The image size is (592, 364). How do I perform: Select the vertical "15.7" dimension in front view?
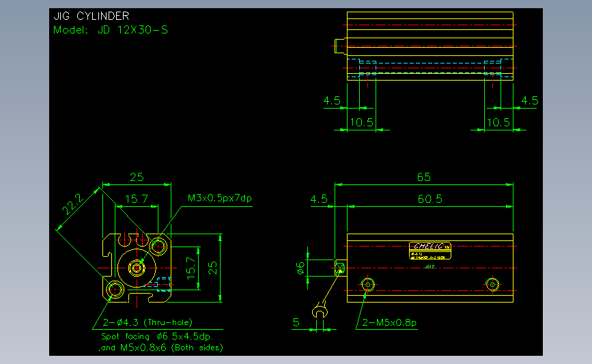point(191,268)
